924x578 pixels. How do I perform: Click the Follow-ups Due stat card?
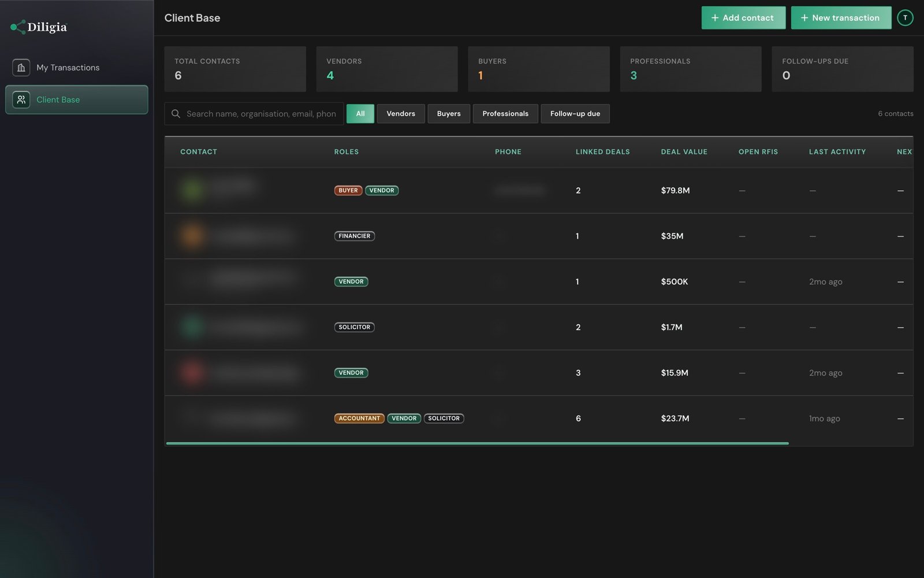coord(843,69)
